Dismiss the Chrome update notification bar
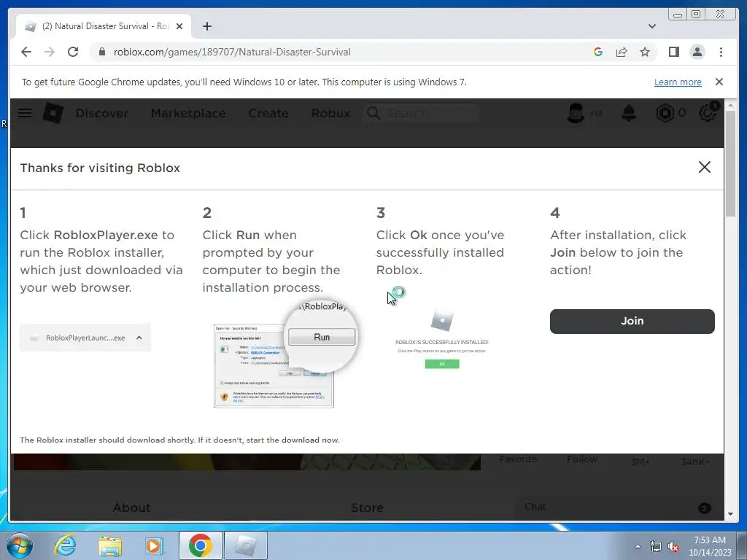This screenshot has width=747, height=560. 719,82
